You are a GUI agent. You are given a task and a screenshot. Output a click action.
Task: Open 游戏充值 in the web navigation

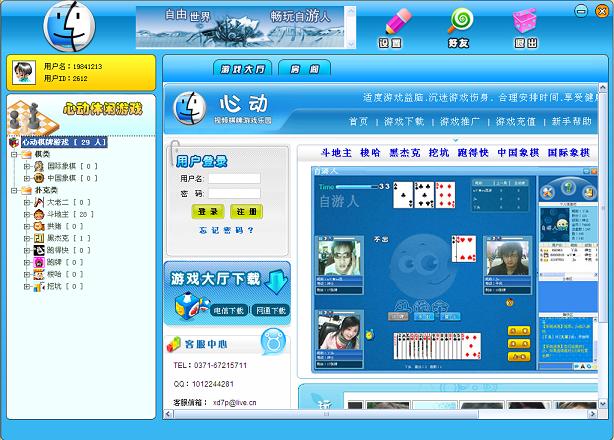[516, 121]
